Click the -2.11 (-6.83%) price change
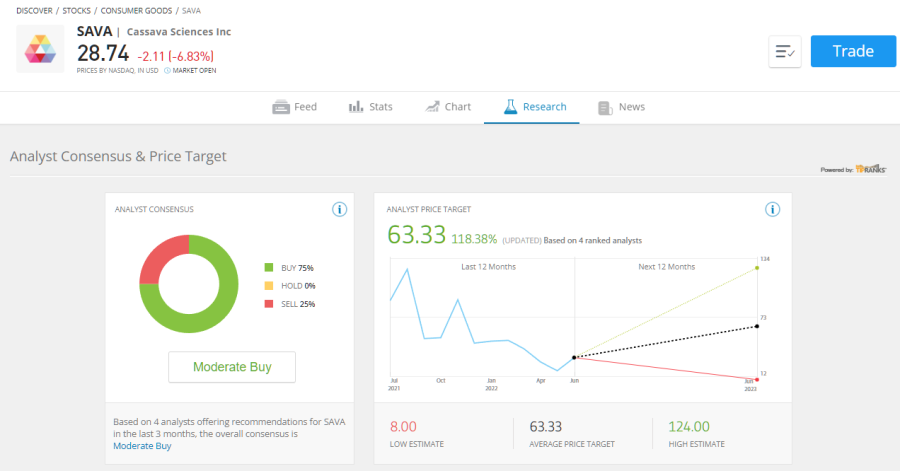Viewport: 900px width, 471px height. 176,56
